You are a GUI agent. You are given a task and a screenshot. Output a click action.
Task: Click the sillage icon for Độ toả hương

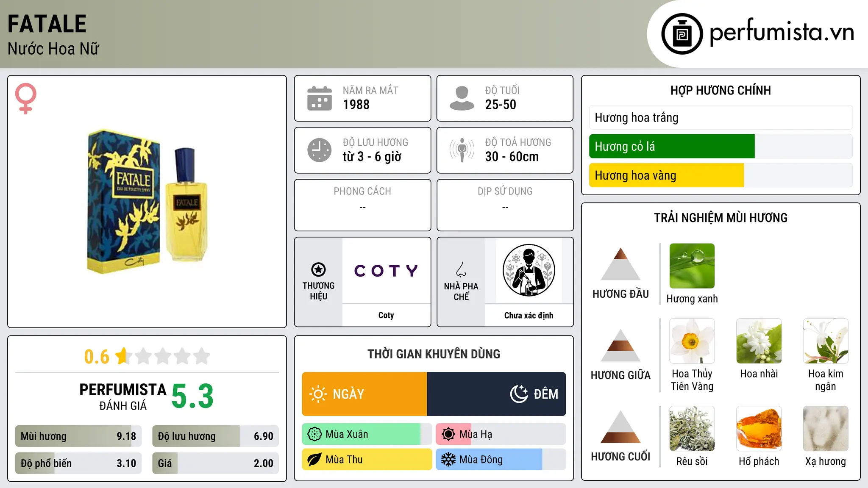pyautogui.click(x=462, y=150)
